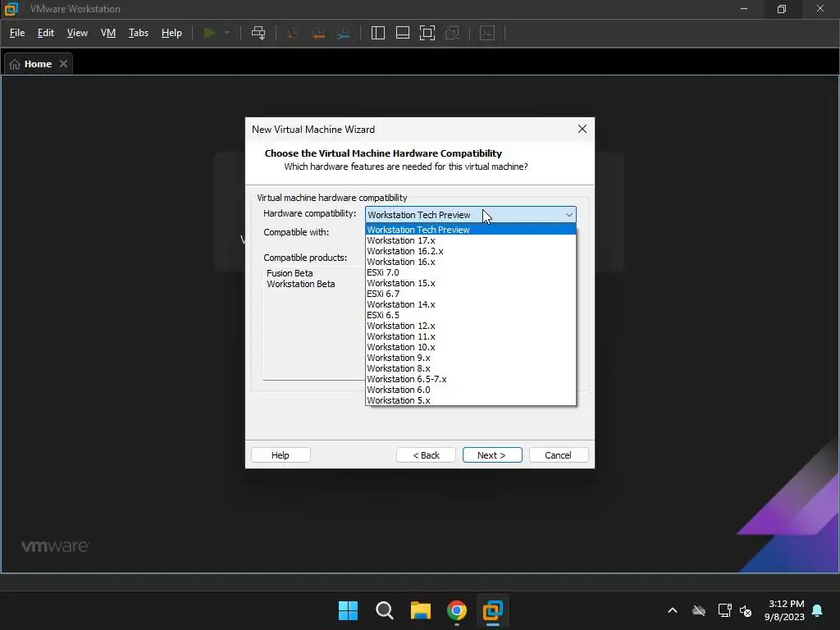Click VMware Workstation taskbar icon
840x630 pixels.
click(493, 610)
